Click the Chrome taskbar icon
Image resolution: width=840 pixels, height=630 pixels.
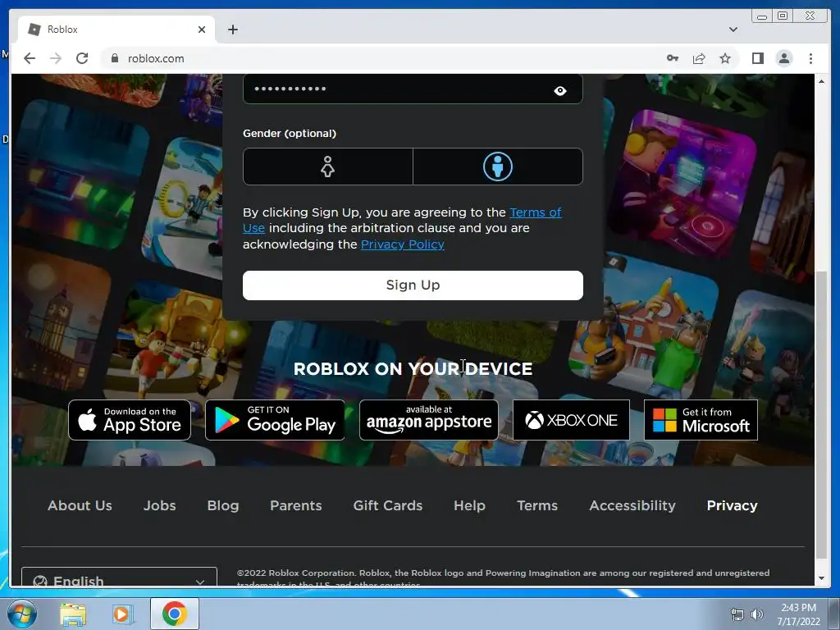pyautogui.click(x=174, y=614)
